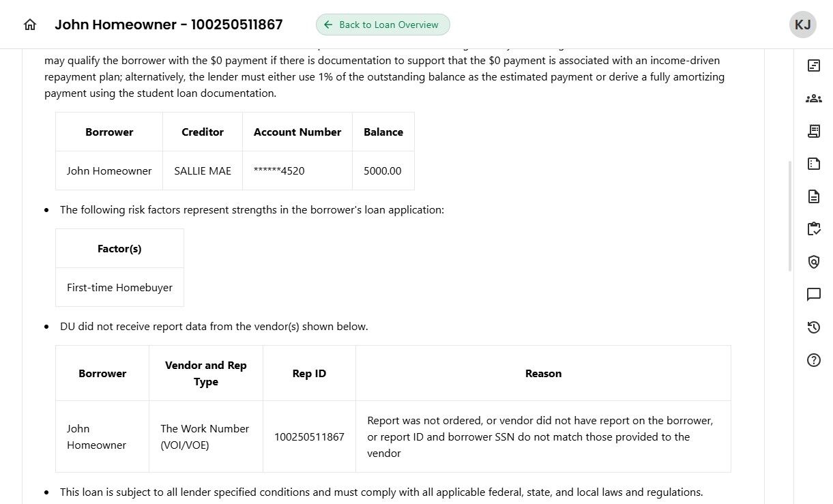Open the loan summary notes icon
The height and width of the screenshot is (504, 833).
[x=813, y=65]
